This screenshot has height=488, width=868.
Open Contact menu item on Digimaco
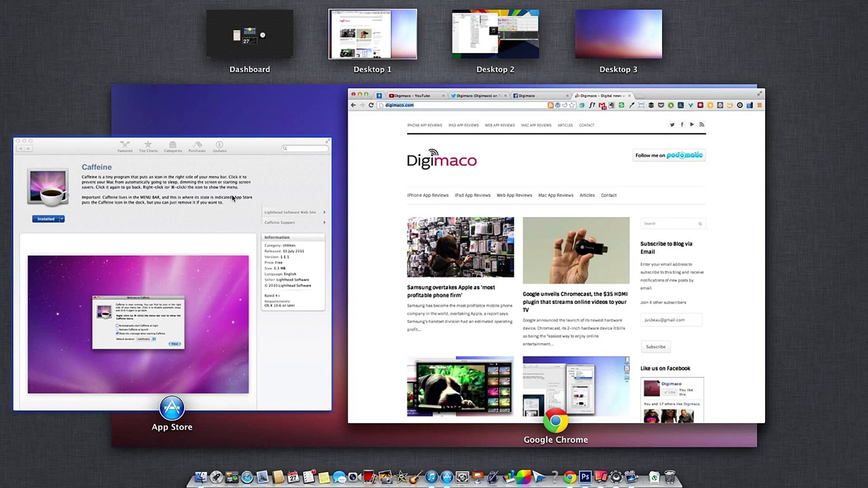609,195
